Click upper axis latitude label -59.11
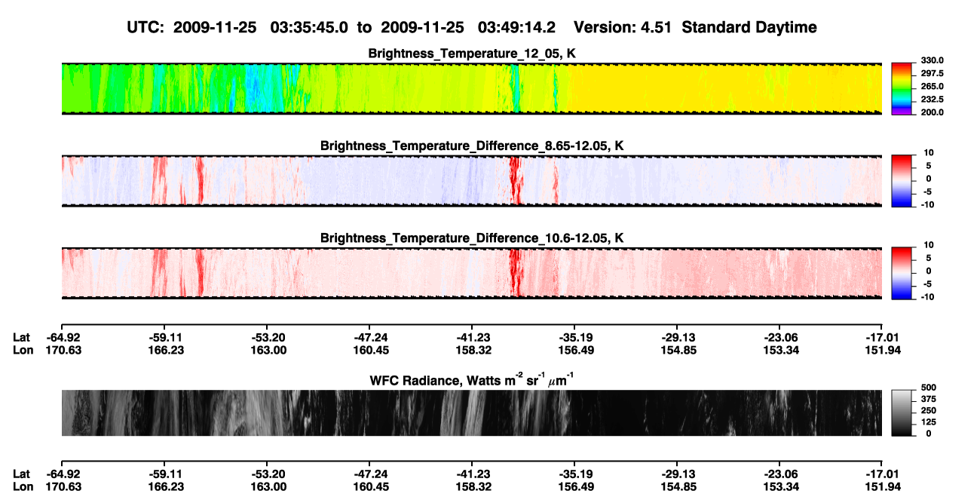This screenshot has height=503, width=980. pos(164,337)
